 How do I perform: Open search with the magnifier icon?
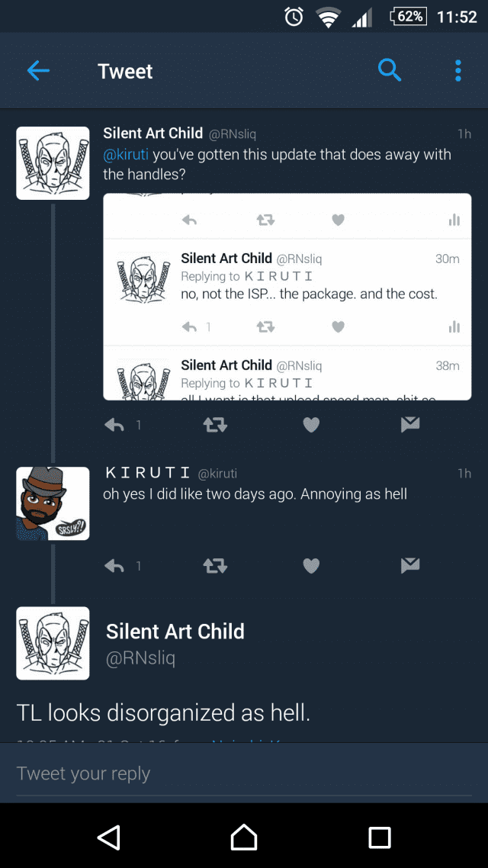(x=390, y=70)
